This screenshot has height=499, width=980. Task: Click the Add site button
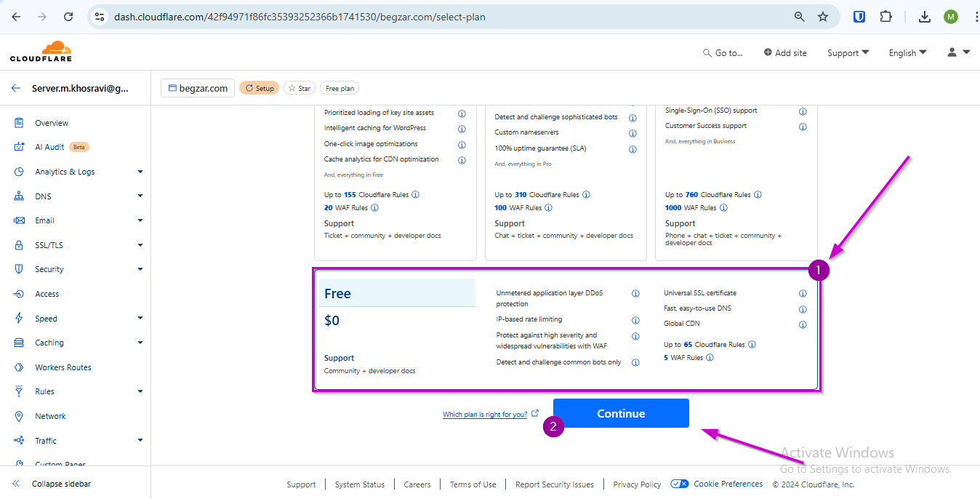pos(785,53)
